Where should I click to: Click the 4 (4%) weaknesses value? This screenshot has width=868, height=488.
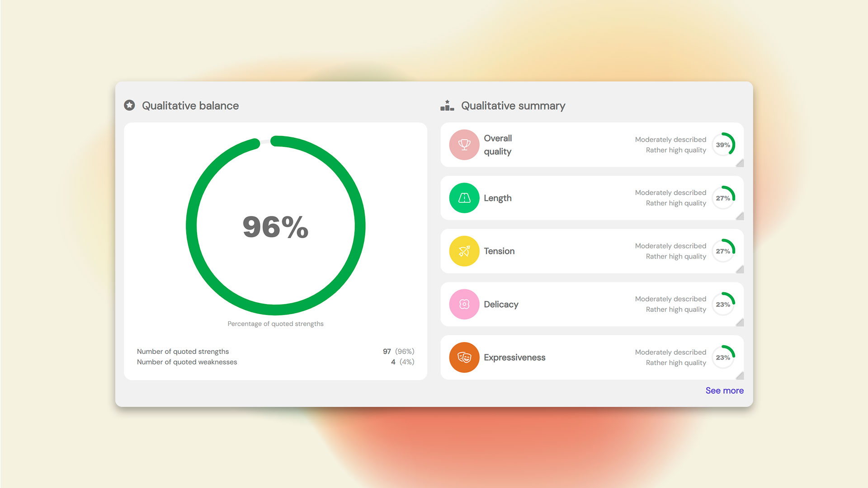tap(402, 362)
